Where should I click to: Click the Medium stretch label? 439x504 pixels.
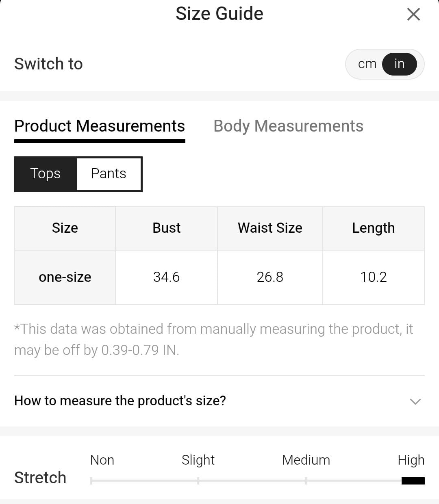click(306, 460)
